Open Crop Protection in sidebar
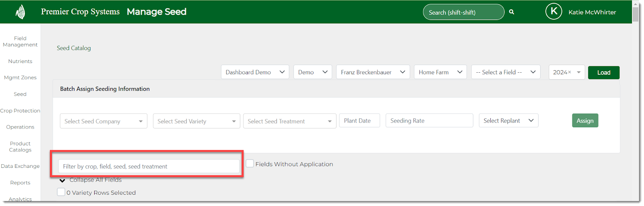644x206 pixels. [20, 110]
